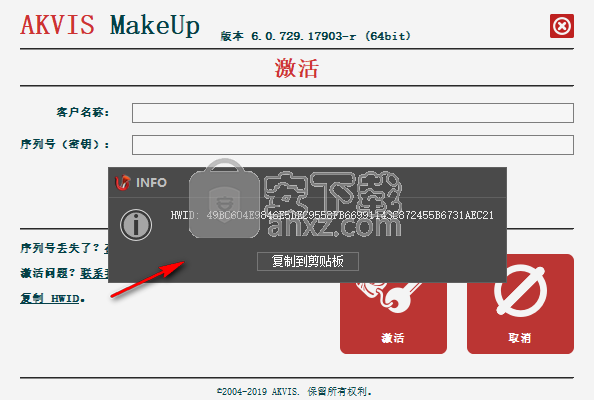This screenshot has width=594, height=400.
Task: Click the info circle icon in dialog
Action: 136,225
